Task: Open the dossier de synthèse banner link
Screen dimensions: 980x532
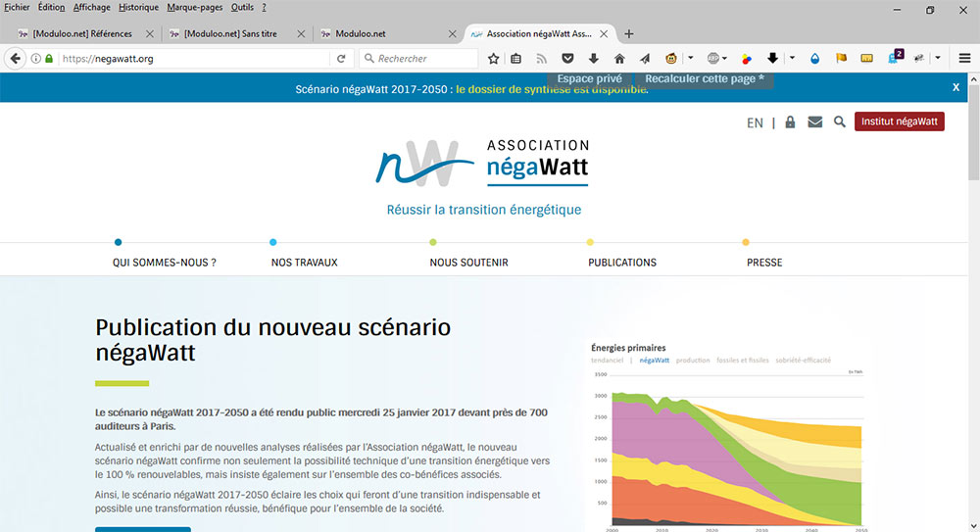Action: [x=552, y=89]
